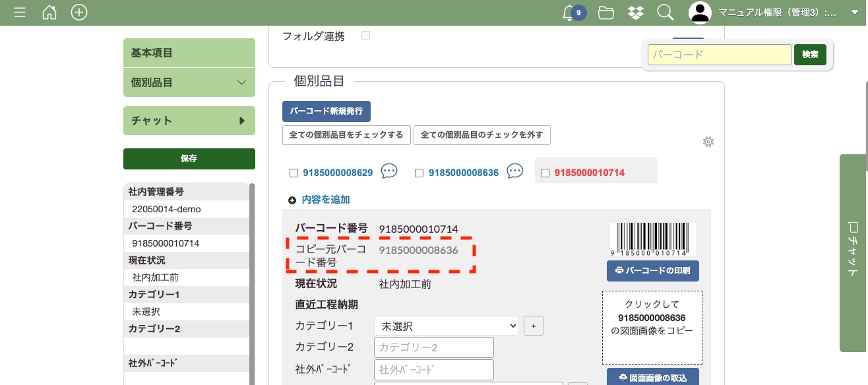Open the Dropbox icon
868x385 pixels.
tap(635, 13)
